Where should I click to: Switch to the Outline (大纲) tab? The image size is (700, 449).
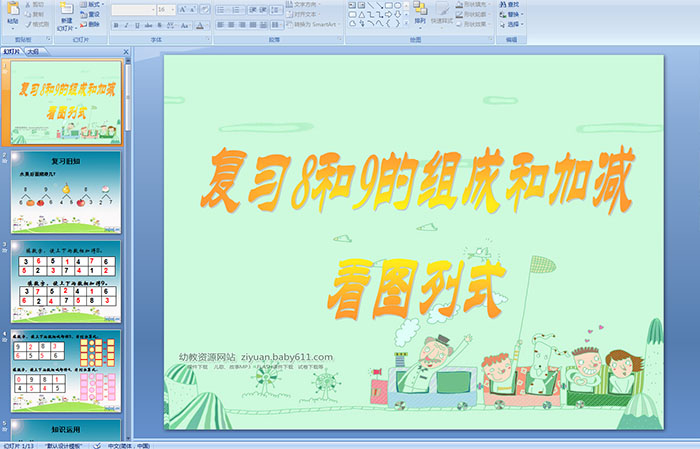(33, 50)
